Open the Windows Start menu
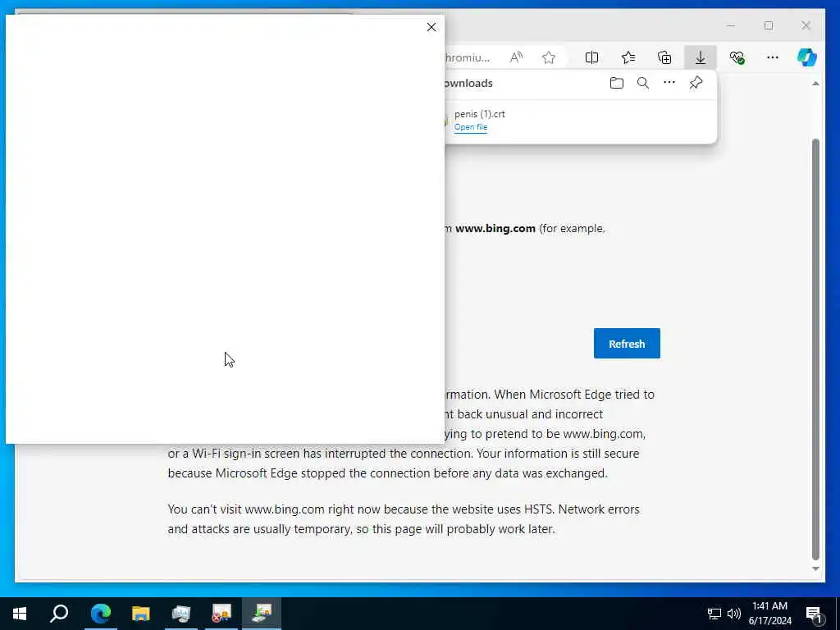 [x=20, y=614]
